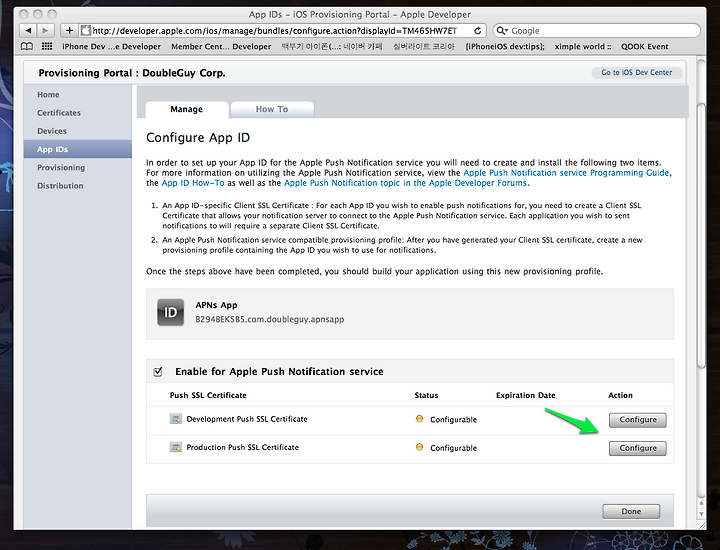Select App IDs in the sidebar
720x550 pixels.
point(78,149)
